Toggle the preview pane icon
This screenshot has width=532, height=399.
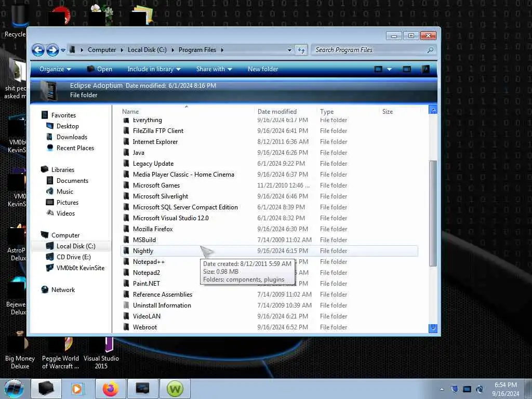point(407,69)
